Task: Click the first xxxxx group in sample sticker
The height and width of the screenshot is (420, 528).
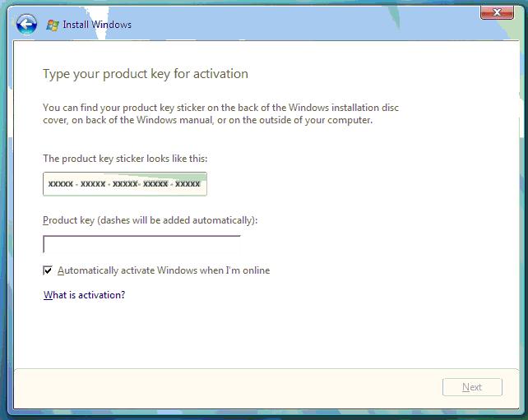Action: (x=61, y=184)
